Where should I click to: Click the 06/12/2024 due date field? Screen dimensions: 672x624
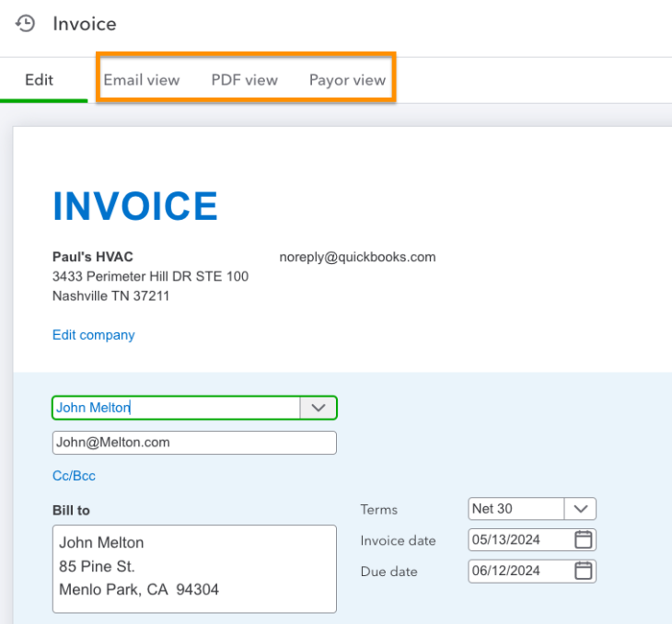(x=532, y=571)
